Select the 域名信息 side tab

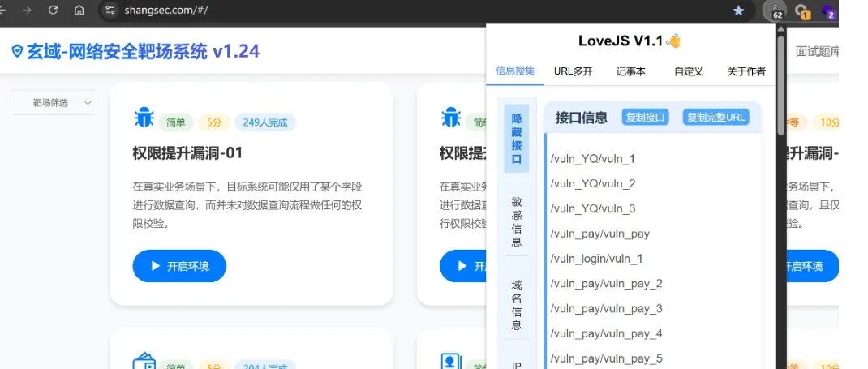coord(517,305)
